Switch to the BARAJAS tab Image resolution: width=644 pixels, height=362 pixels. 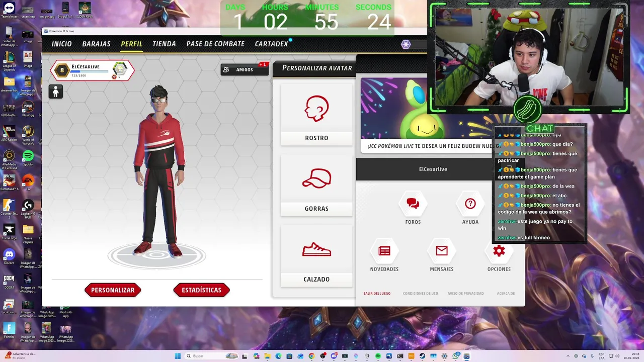point(96,44)
